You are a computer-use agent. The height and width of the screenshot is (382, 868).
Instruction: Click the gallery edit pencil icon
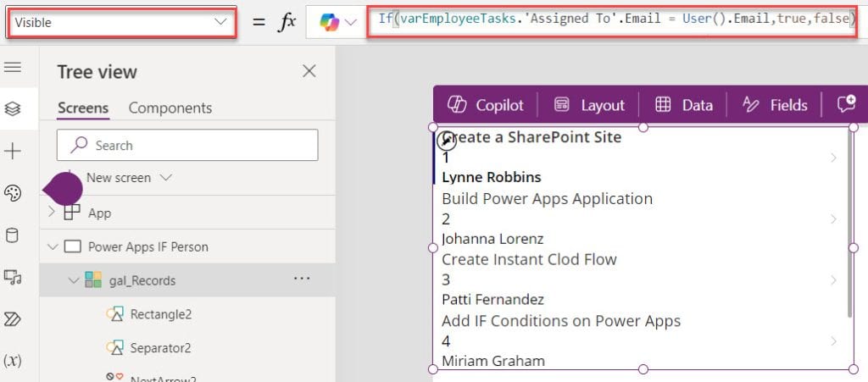pyautogui.click(x=447, y=141)
